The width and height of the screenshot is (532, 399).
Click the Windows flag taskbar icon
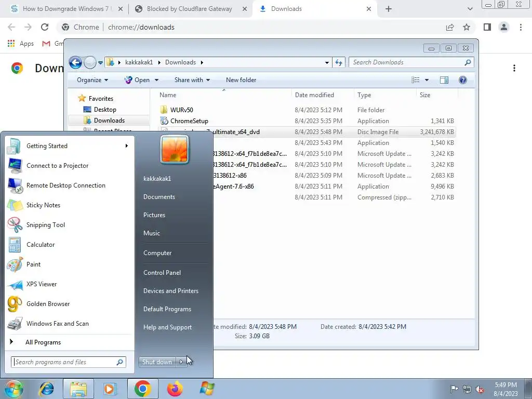point(207,389)
